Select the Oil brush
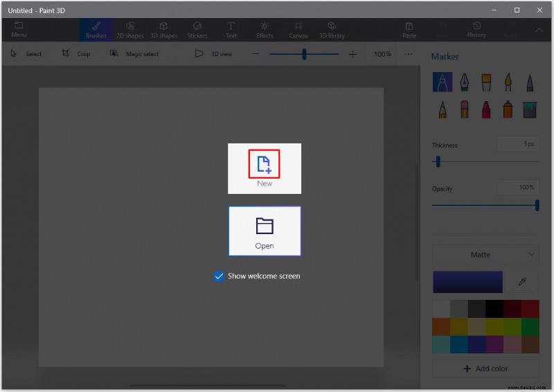The width and height of the screenshot is (554, 392). pyautogui.click(x=486, y=82)
